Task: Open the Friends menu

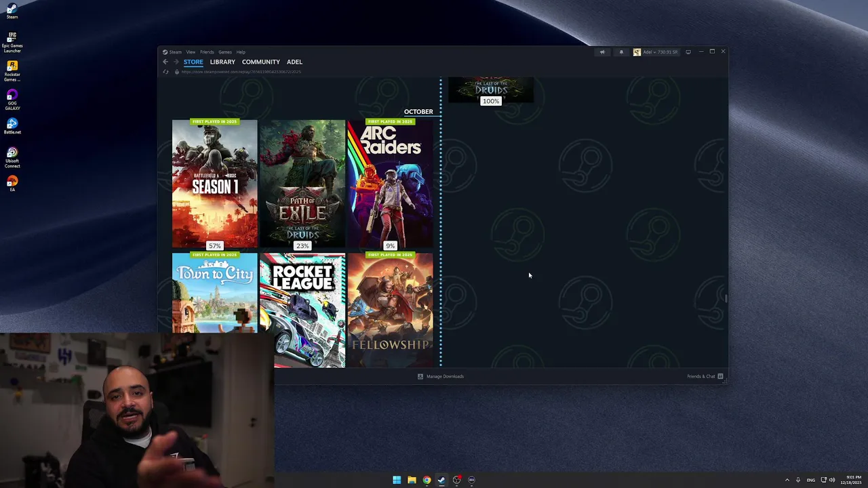Action: [207, 52]
